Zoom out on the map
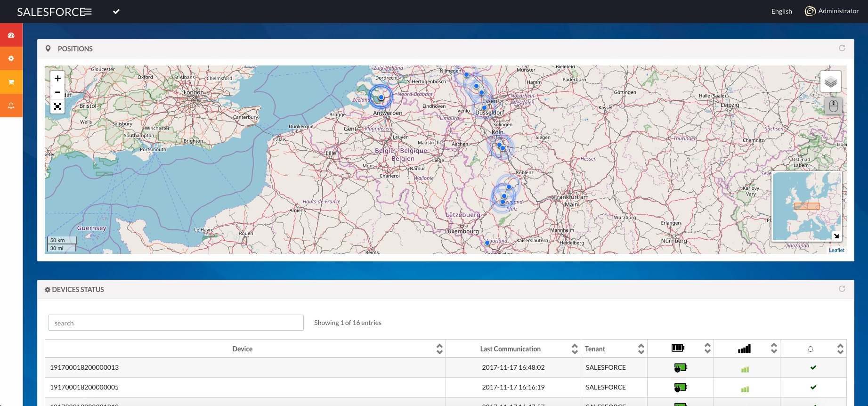Viewport: 868px width, 406px height. pos(57,92)
